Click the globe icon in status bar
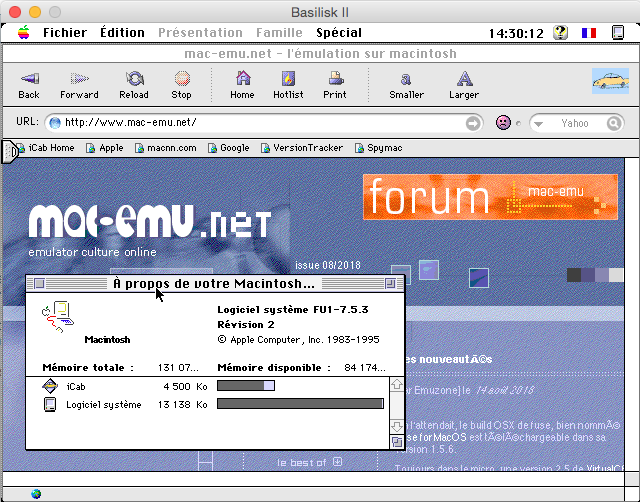Viewport: 640px width, 502px height. click(36, 494)
